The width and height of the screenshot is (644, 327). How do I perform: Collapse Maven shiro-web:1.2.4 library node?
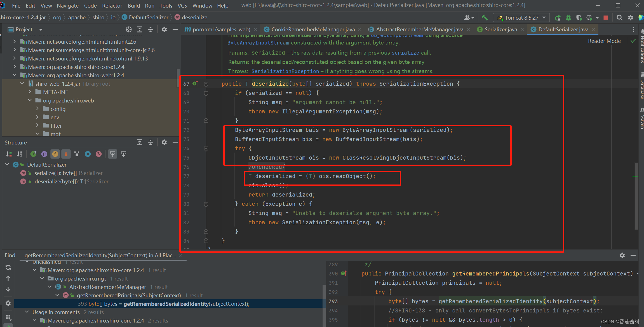coord(15,75)
